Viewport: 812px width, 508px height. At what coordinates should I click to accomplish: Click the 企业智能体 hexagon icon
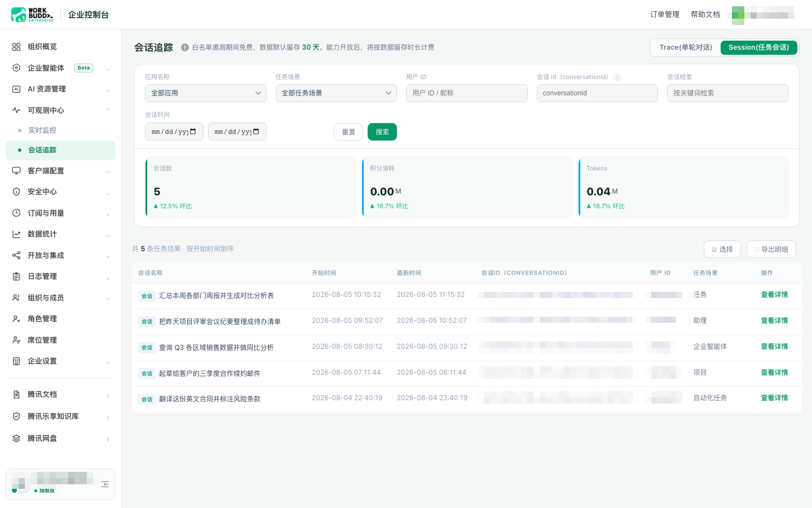click(x=16, y=68)
